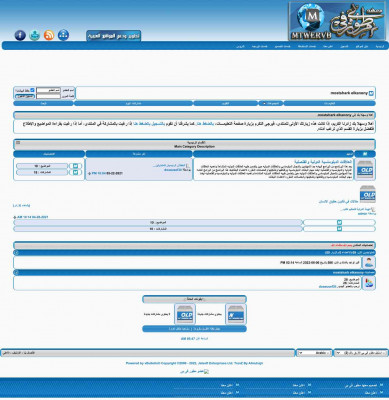The image size is (389, 400).
Task: Click the blue sitemap network icon
Action: [63, 35]
